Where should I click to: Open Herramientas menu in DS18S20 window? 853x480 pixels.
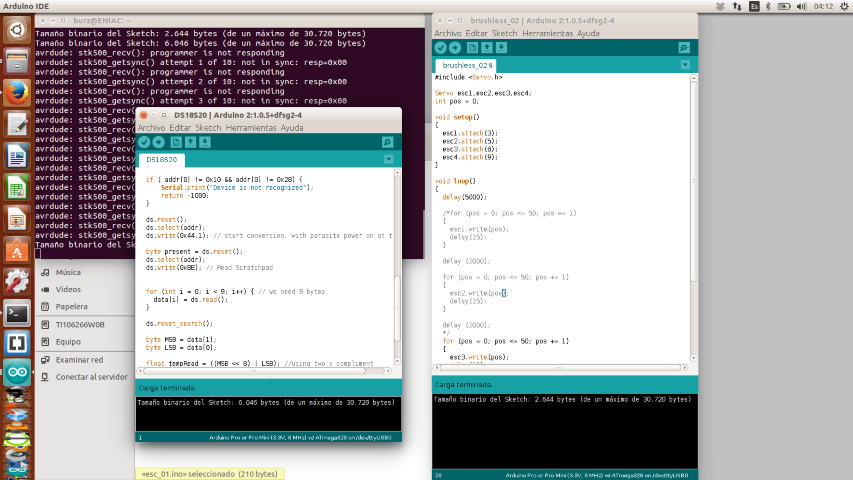(x=251, y=128)
